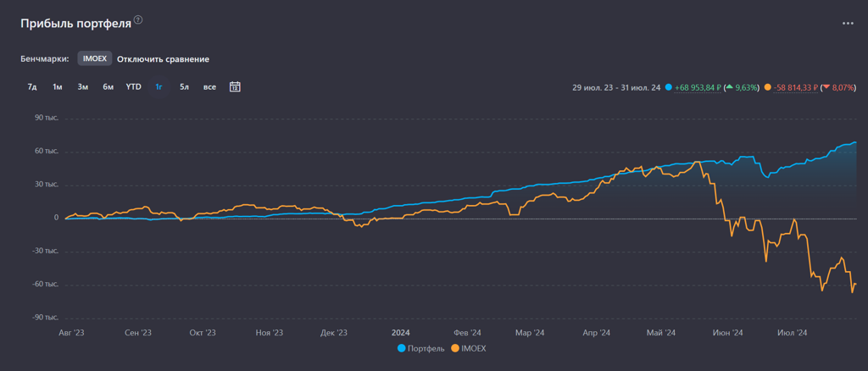Select the active 1г period
Viewport: 868px width, 371px height.
[159, 86]
